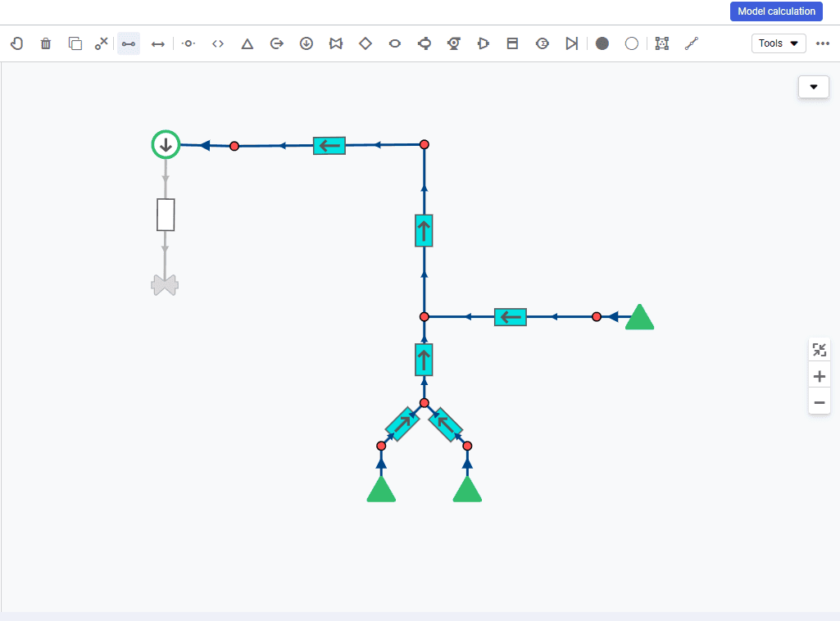This screenshot has height=621, width=840.
Task: Select the green triangle source at far right
Action: click(x=640, y=317)
